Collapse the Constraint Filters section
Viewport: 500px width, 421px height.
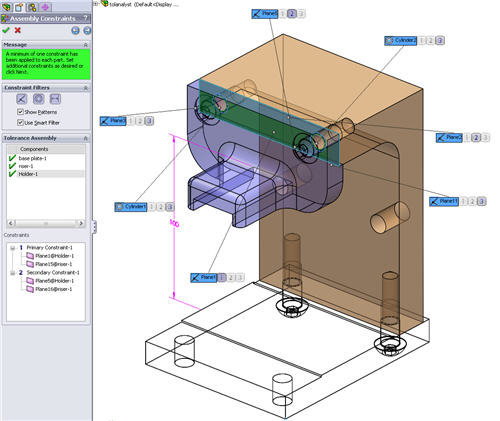(x=86, y=88)
